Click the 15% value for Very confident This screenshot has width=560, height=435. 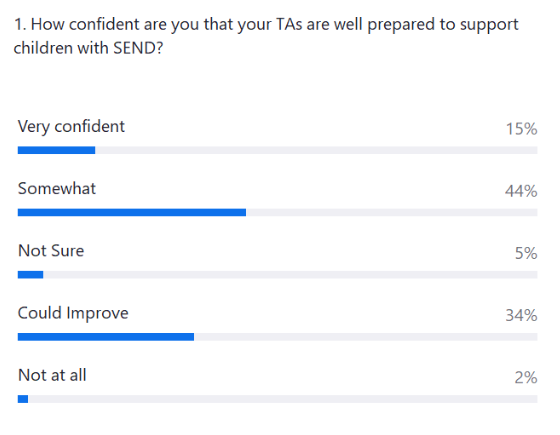click(x=521, y=129)
